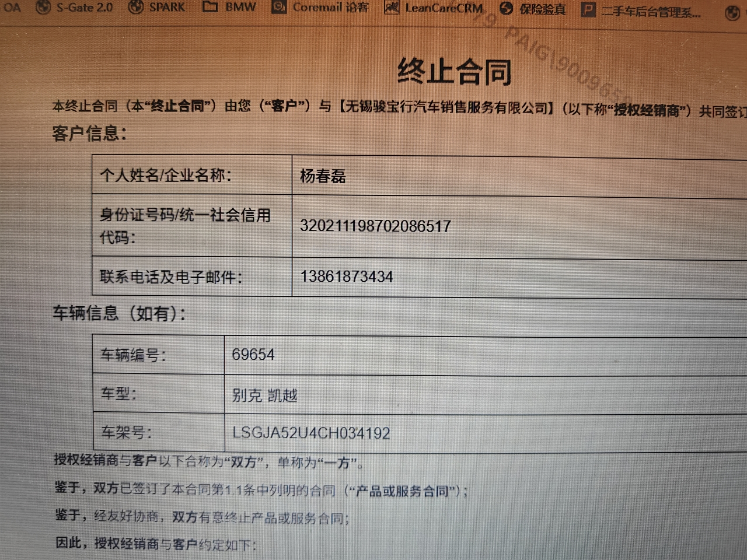Open the LeanCareCRM bookmark

pos(434,8)
